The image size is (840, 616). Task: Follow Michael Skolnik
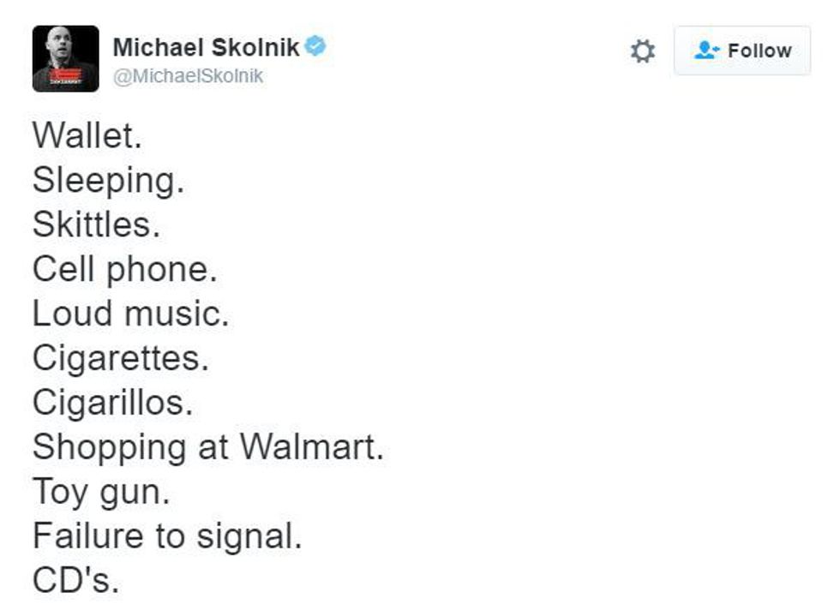click(x=741, y=51)
